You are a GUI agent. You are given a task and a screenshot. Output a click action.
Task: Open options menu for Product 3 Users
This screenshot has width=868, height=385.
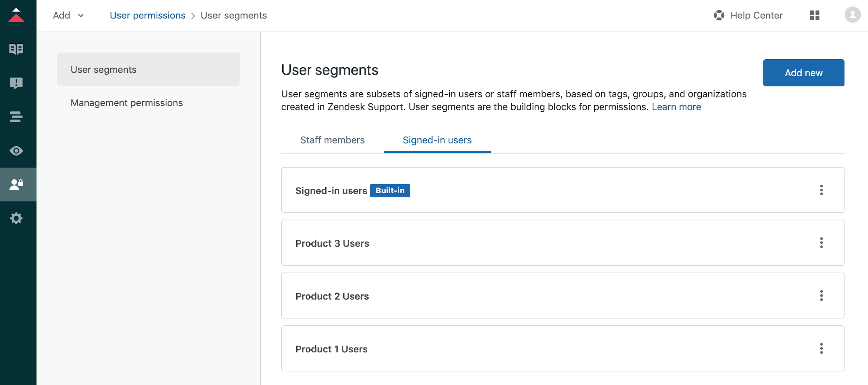[x=821, y=243]
